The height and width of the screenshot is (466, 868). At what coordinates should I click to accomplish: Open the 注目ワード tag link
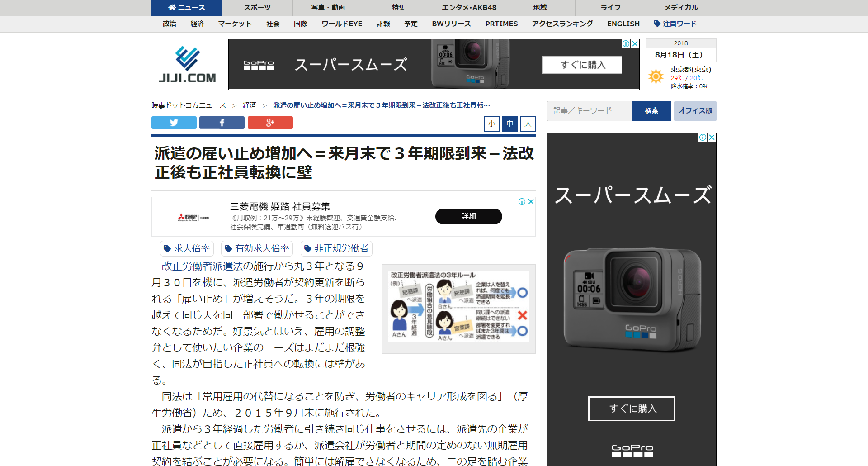[x=675, y=24]
